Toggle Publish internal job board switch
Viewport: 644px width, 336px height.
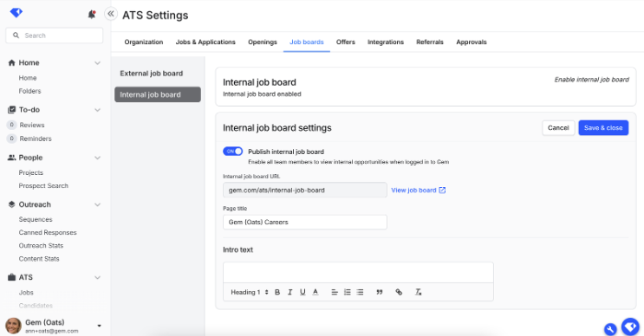point(233,152)
